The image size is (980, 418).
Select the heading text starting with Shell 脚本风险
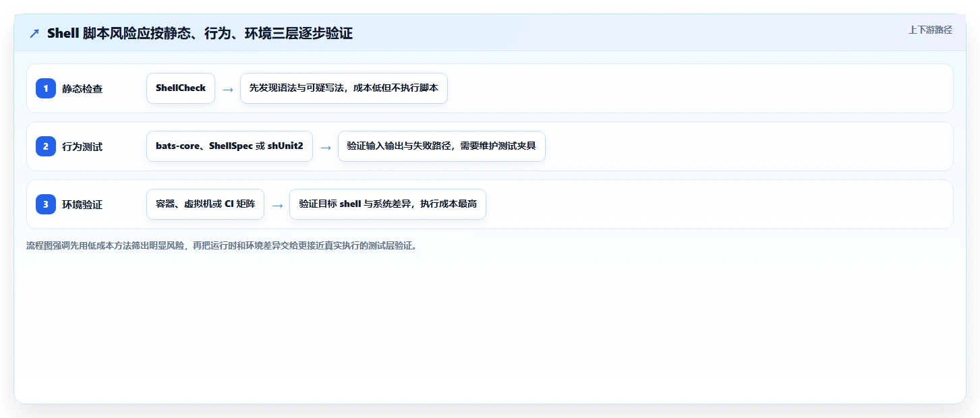click(200, 33)
